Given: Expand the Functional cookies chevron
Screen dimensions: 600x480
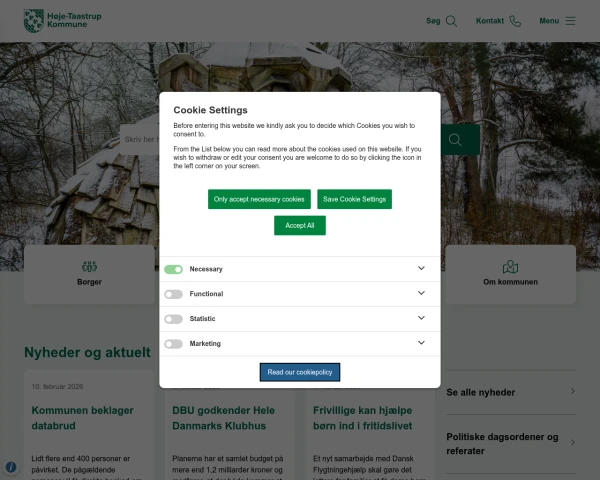Looking at the screenshot, I should [x=421, y=293].
